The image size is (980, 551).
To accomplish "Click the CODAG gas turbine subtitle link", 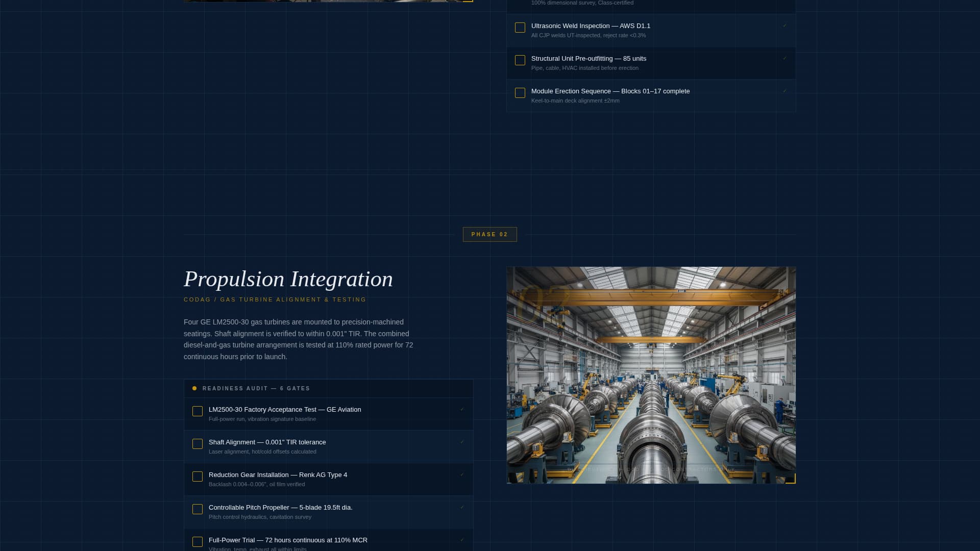I will [x=275, y=299].
